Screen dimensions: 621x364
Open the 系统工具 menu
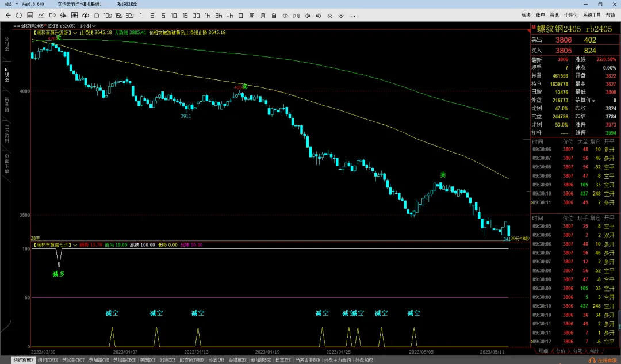click(x=592, y=14)
